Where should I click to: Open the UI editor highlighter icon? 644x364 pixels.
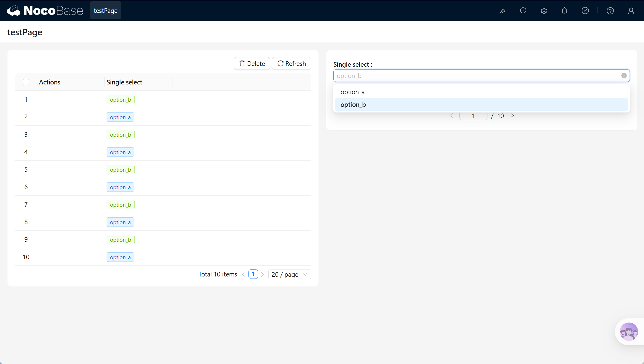pos(502,11)
